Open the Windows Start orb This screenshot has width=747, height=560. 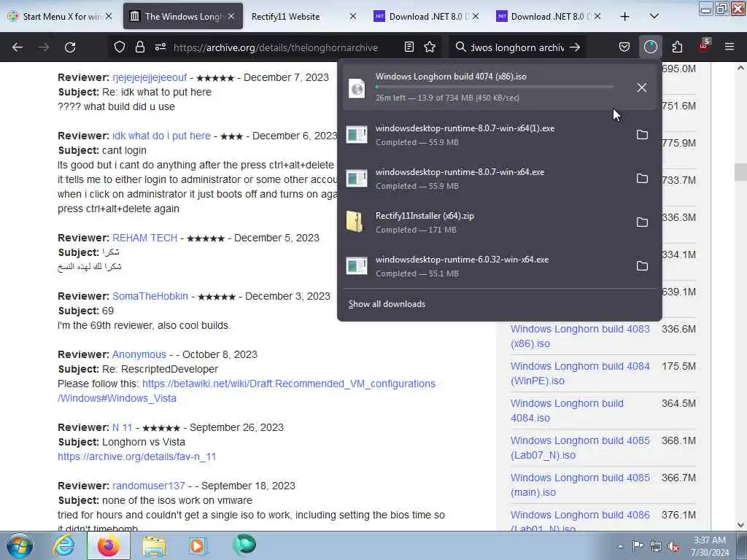[19, 545]
